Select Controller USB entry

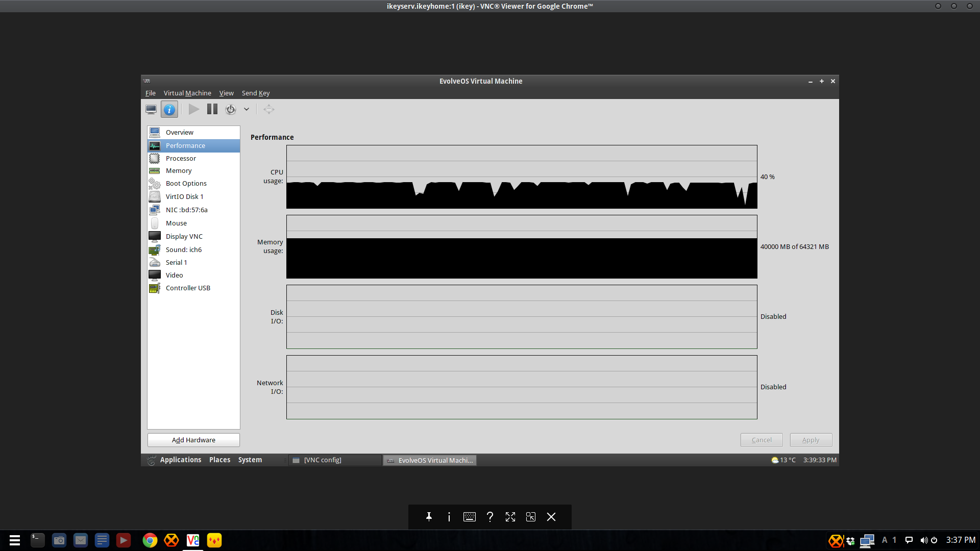pos(193,288)
